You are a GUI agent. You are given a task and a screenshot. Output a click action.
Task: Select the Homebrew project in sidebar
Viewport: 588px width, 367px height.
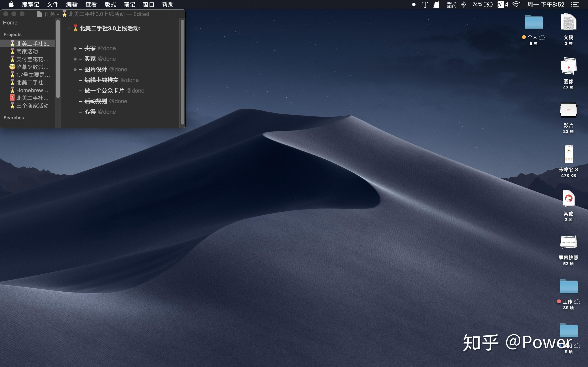pyautogui.click(x=32, y=90)
